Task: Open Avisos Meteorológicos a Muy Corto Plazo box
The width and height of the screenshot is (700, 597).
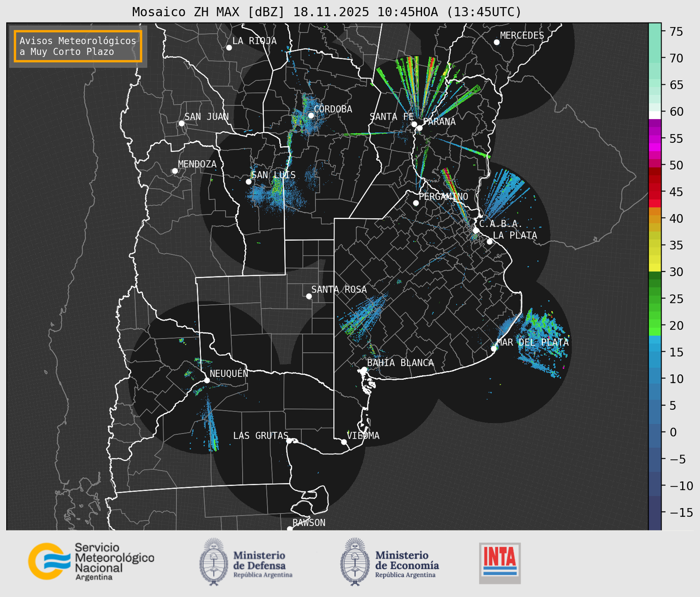Action: pyautogui.click(x=78, y=46)
